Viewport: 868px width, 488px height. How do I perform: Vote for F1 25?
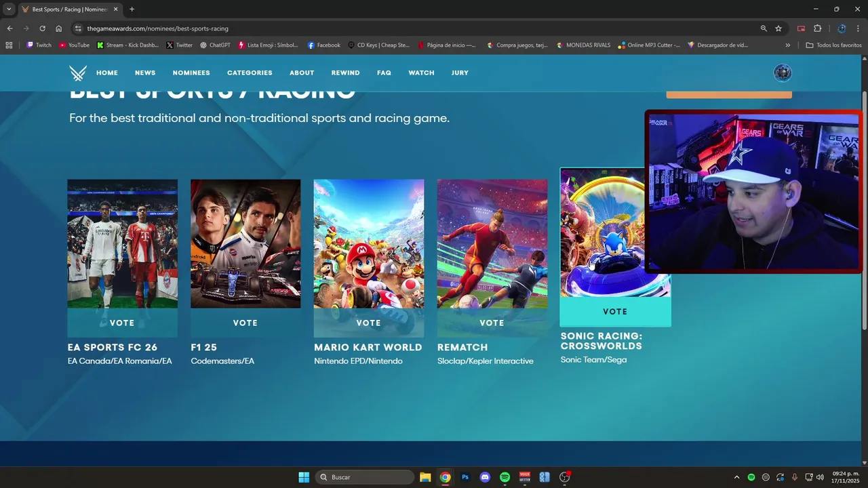point(245,323)
